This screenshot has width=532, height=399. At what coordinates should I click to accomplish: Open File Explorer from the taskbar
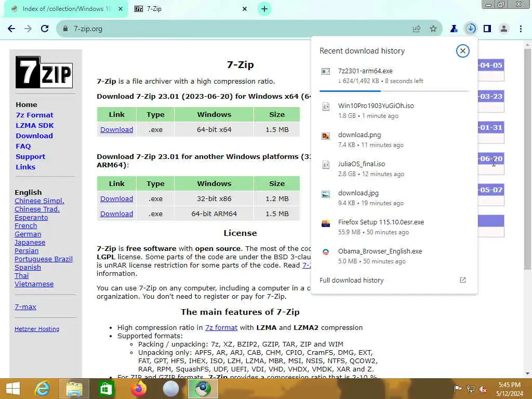pos(74,389)
